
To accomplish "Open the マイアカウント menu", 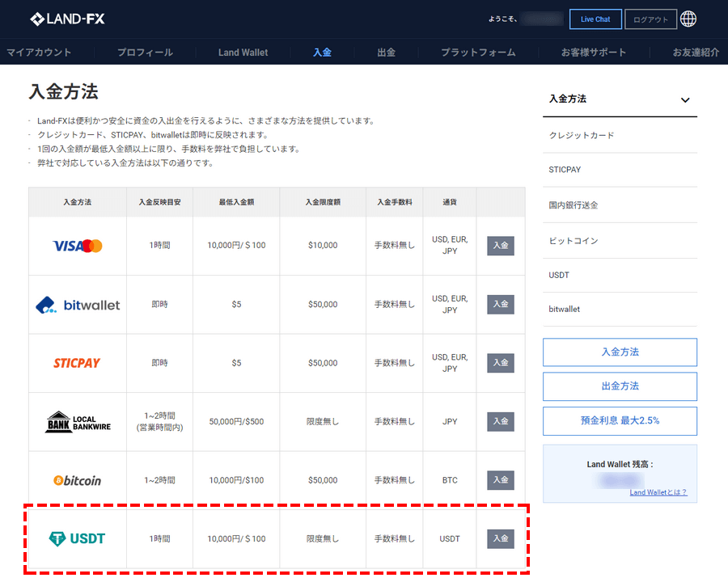I will point(39,53).
